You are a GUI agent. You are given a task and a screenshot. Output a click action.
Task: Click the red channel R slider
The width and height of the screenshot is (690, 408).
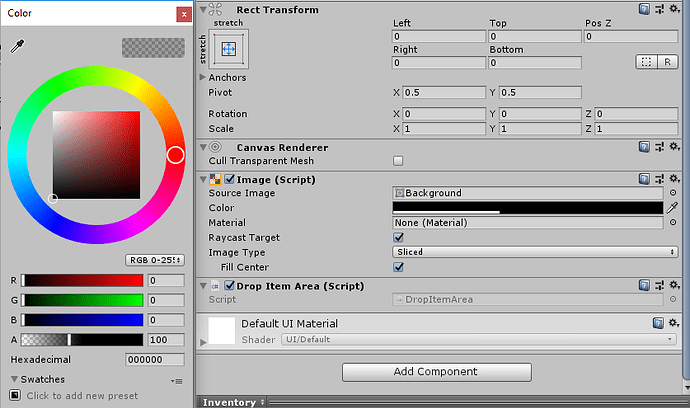point(82,280)
